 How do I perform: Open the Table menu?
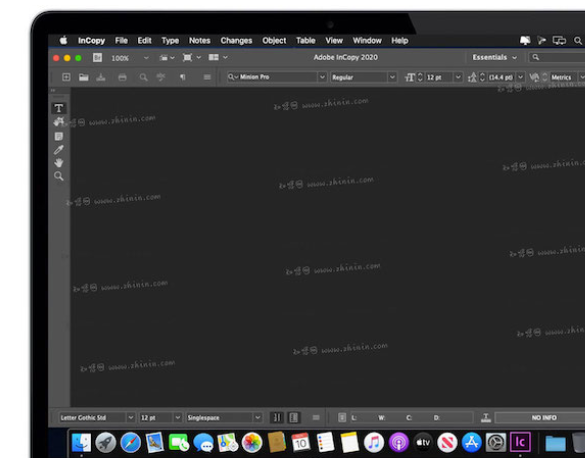pyautogui.click(x=306, y=41)
